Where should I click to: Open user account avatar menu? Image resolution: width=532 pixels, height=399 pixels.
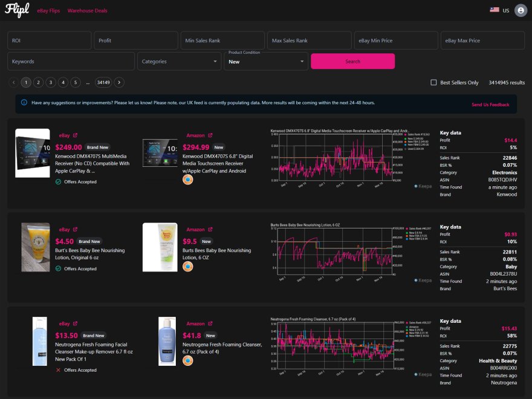(521, 10)
